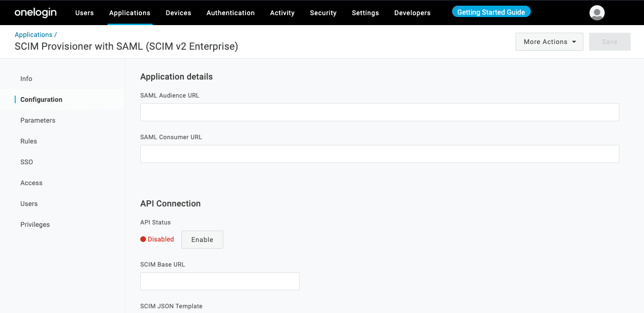The width and height of the screenshot is (644, 313).
Task: Select the Info sidebar item
Action: point(26,79)
